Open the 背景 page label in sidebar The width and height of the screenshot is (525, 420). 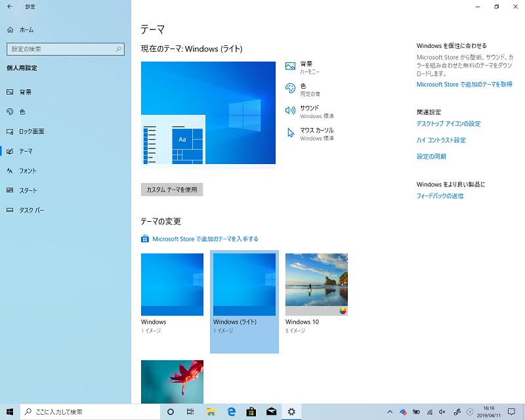pyautogui.click(x=25, y=92)
